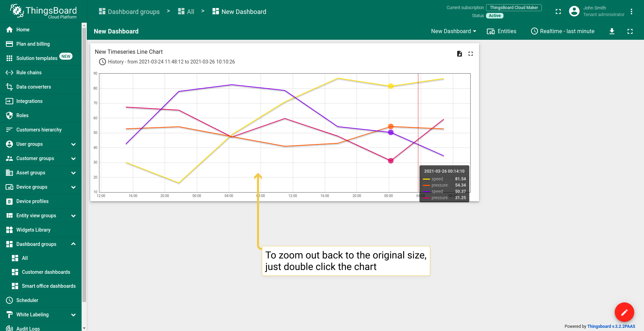The image size is (644, 331).
Task: Click sidebar scrollbar down arrow
Action: [84, 328]
